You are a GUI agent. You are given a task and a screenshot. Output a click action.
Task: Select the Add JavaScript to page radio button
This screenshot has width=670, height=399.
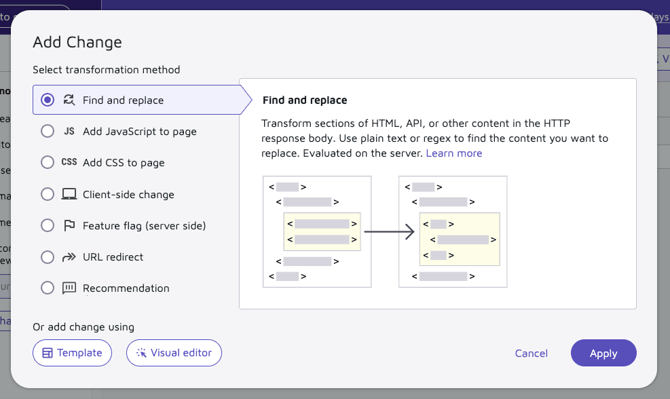click(x=47, y=131)
